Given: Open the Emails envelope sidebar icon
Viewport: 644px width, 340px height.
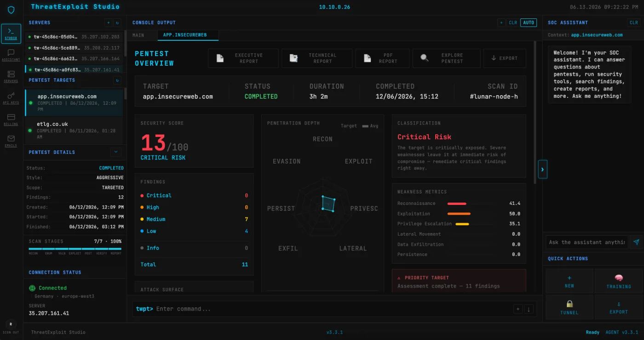Looking at the screenshot, I should click(11, 141).
